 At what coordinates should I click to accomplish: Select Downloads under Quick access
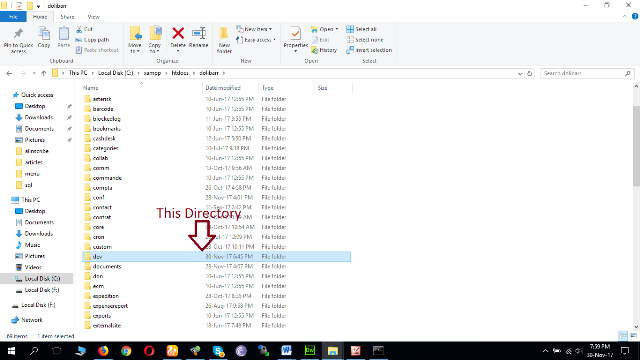39,117
